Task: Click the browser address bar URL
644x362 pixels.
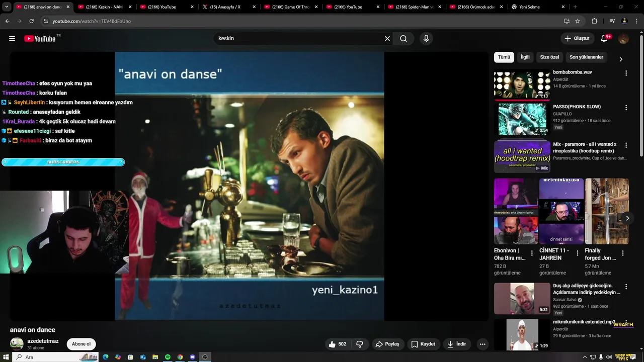Action: click(x=92, y=21)
